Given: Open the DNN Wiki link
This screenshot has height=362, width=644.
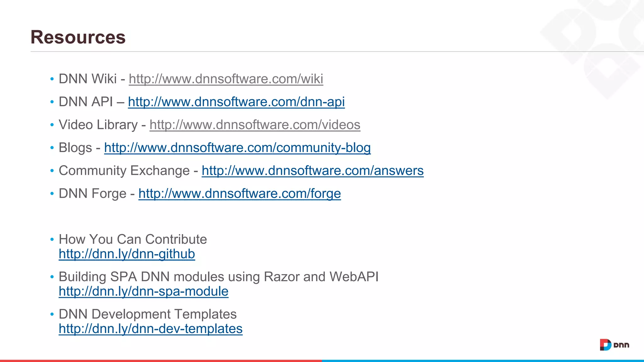Looking at the screenshot, I should (x=226, y=79).
